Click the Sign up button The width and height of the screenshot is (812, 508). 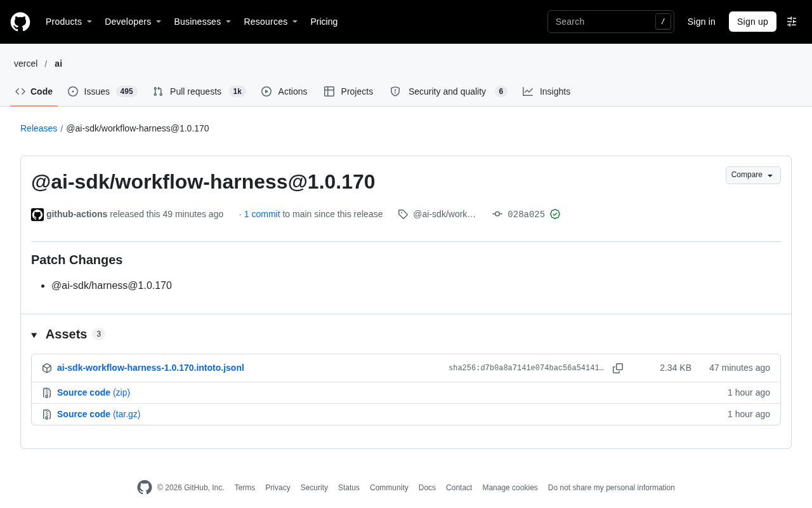click(x=752, y=22)
